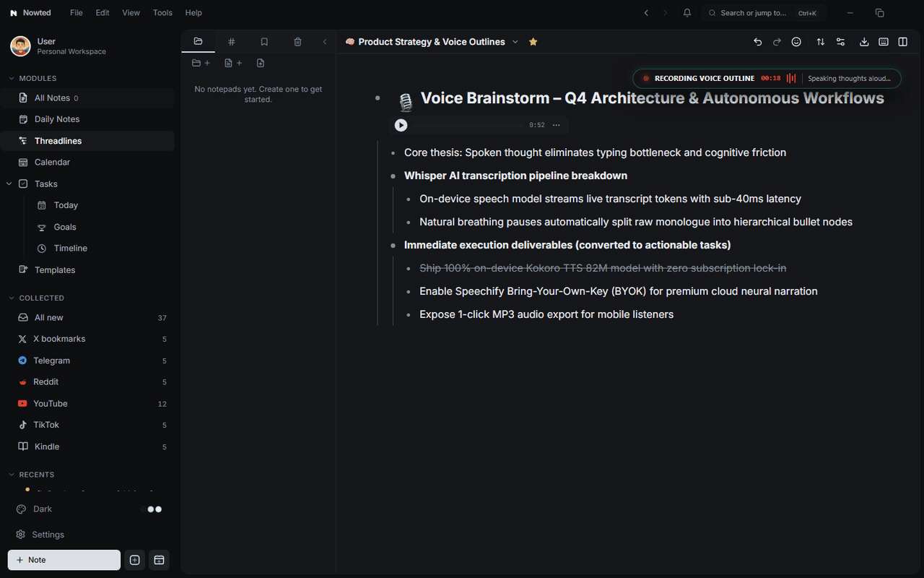Image resolution: width=924 pixels, height=578 pixels.
Task: Click the new folder icon in notepads panel
Action: pos(201,64)
